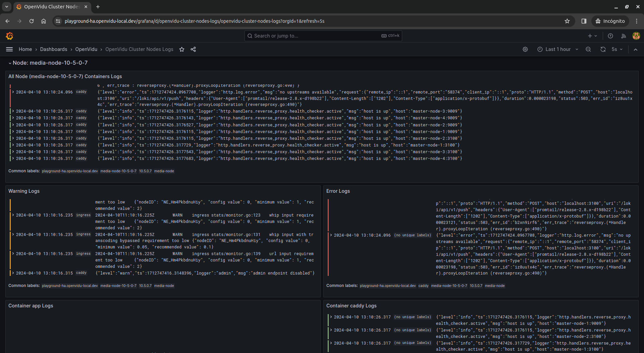The width and height of the screenshot is (644, 353).
Task: Open the Warning Logs panel title
Action: point(24,191)
